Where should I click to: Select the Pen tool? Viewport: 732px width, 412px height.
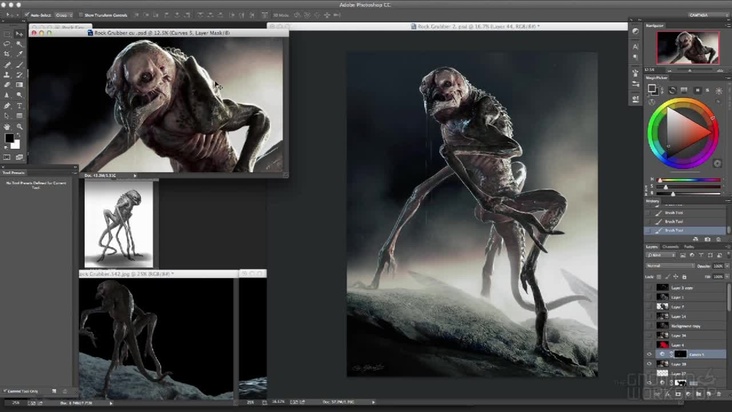click(x=7, y=106)
